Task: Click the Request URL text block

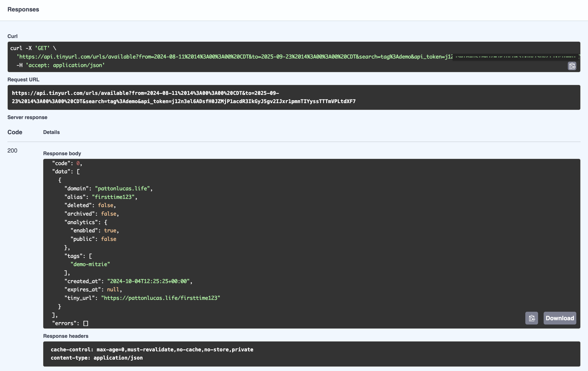Action: pos(184,97)
